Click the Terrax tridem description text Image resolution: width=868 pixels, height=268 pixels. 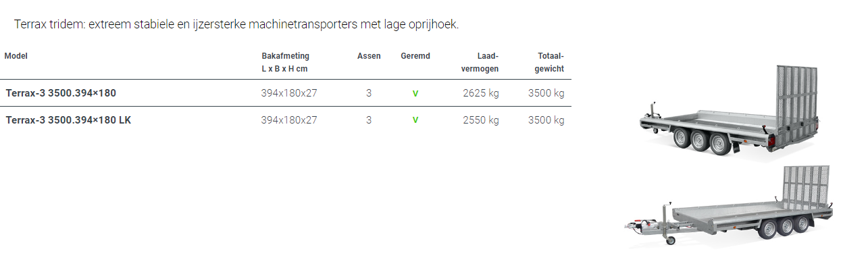236,24
